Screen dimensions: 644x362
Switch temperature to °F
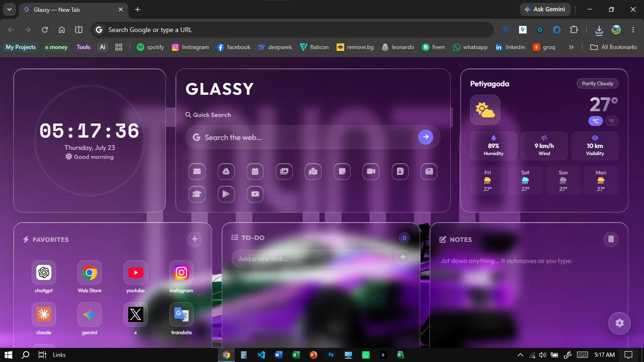tap(611, 121)
